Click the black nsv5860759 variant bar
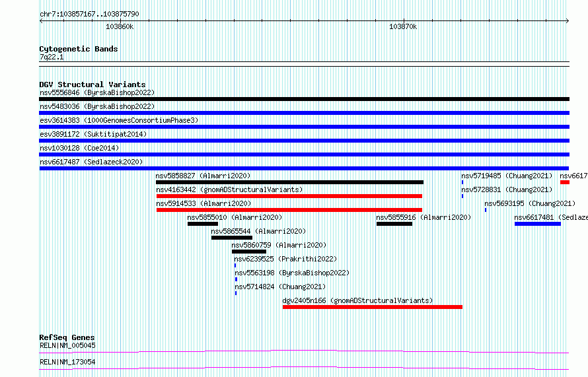Image resolution: width=588 pixels, height=377 pixels. tap(249, 252)
